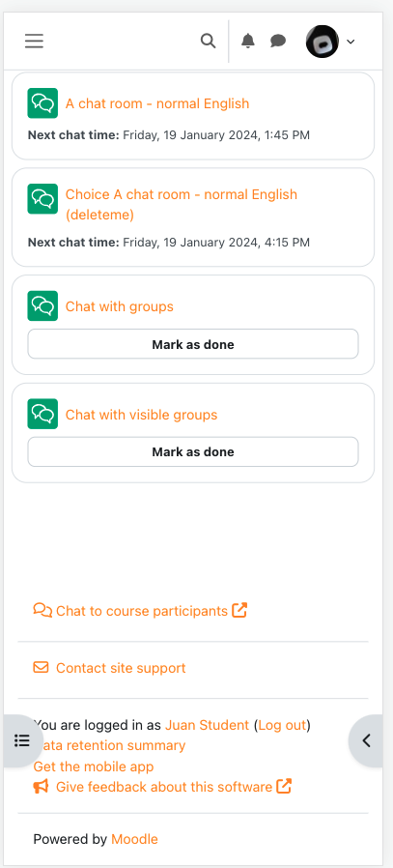
Task: Toggle the messaging drawer speech-bubble icon
Action: (277, 41)
